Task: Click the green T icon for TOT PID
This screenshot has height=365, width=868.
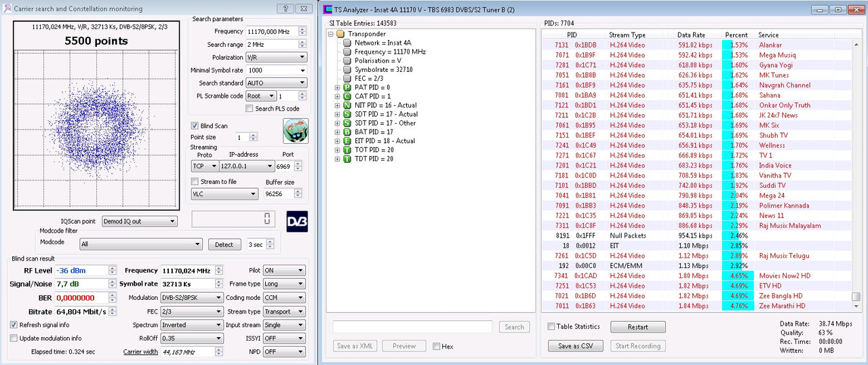Action: (347, 149)
